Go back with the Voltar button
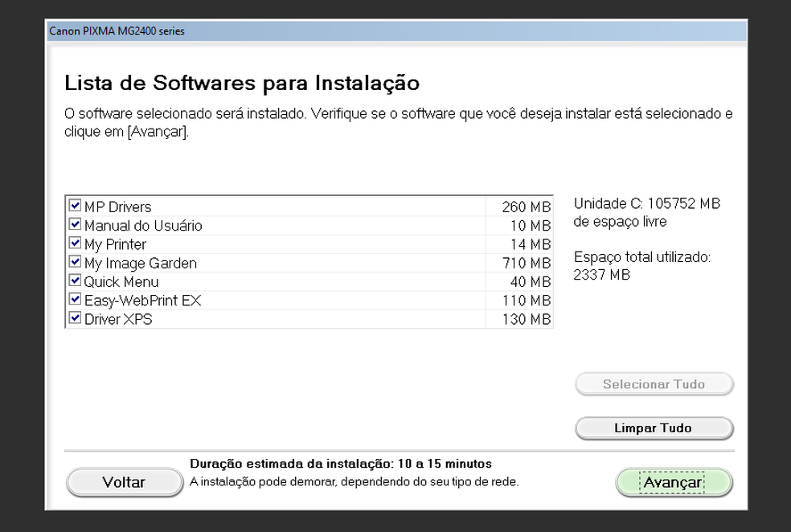Screen dimensions: 791x532 (124, 483)
